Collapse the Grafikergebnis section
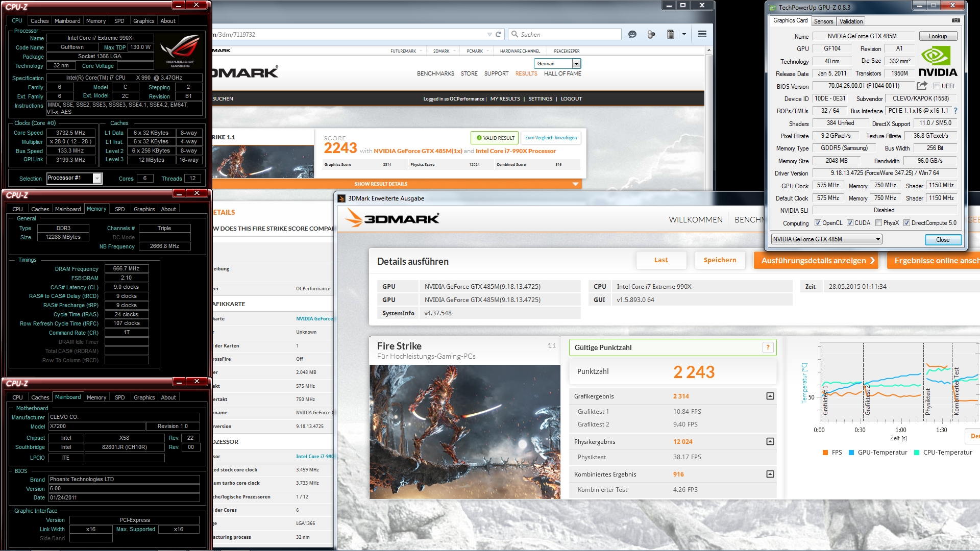This screenshot has width=980, height=551. [770, 396]
